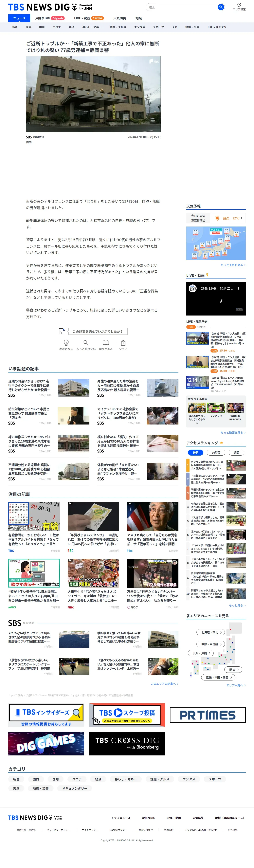Play the 24h LIVE video player
Viewport: 254px width, 868px height.
coord(216,299)
